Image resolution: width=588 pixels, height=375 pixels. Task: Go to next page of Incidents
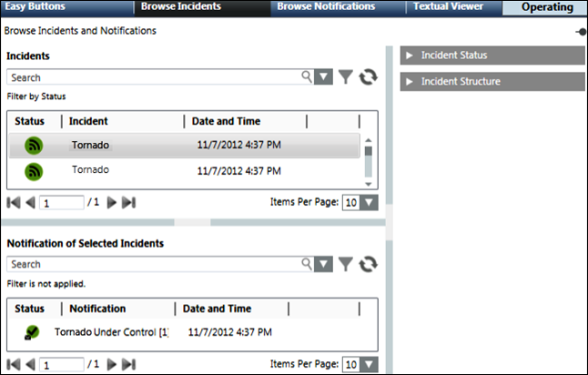112,202
